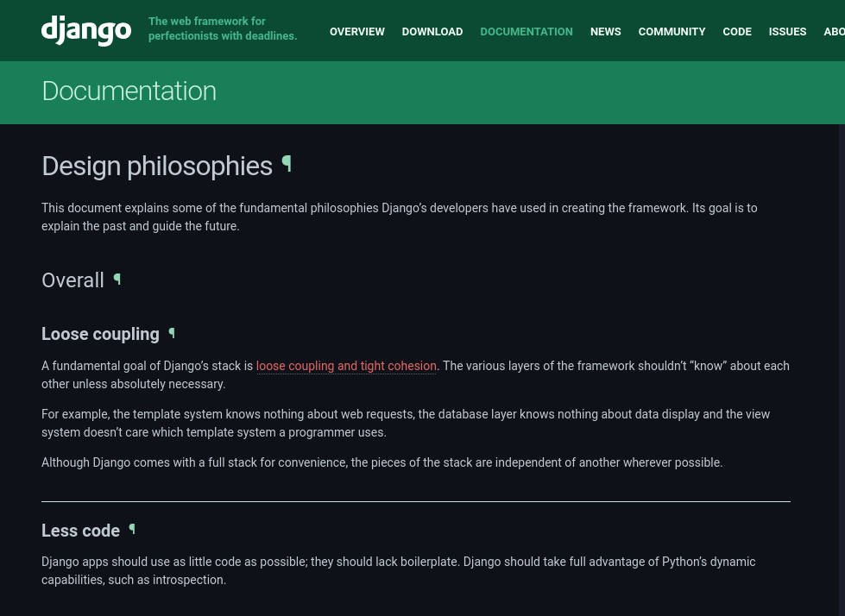Open the Overview nav item
Image resolution: width=845 pixels, height=616 pixels.
pyautogui.click(x=356, y=32)
